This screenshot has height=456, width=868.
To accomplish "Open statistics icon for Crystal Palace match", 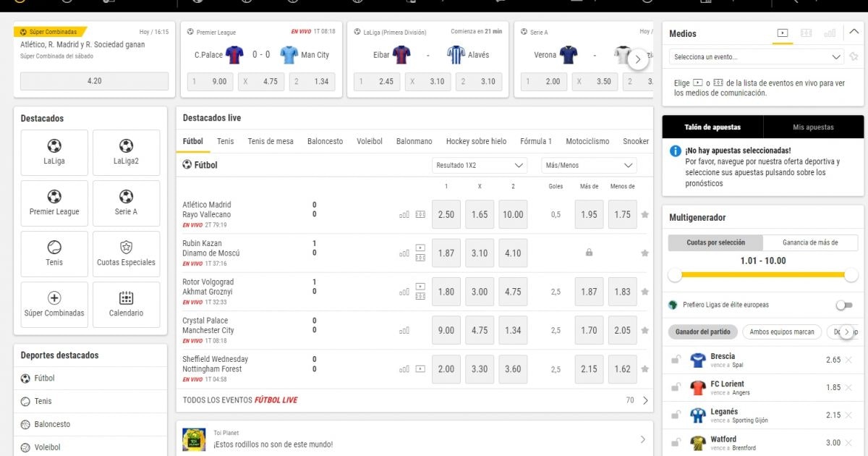I will click(404, 330).
